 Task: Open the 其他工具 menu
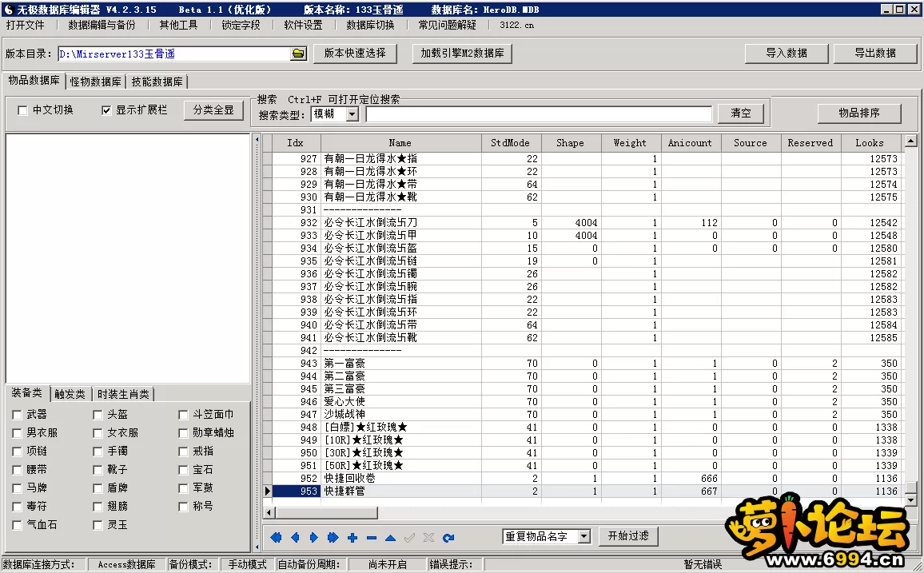click(x=178, y=25)
